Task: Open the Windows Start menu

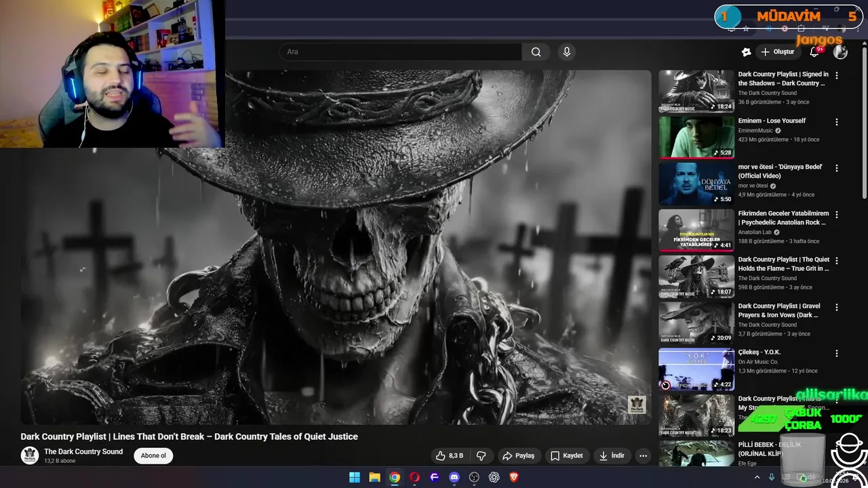Action: pos(355,477)
